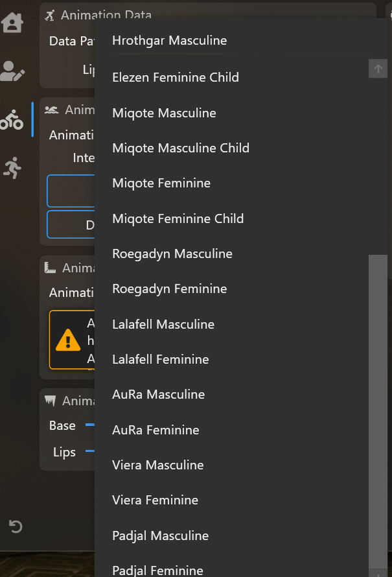Choose Hrothgar Masculine from the list
The height and width of the screenshot is (577, 392).
170,41
